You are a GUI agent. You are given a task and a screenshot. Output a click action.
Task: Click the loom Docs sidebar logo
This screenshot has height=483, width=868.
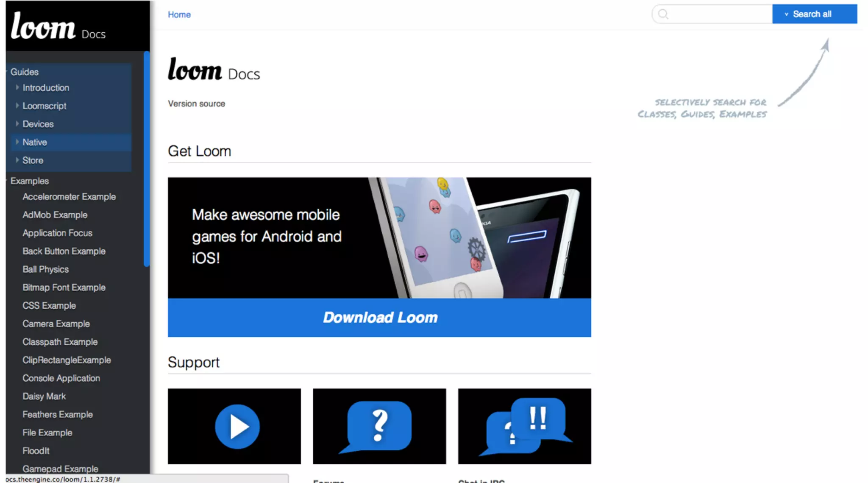point(58,26)
